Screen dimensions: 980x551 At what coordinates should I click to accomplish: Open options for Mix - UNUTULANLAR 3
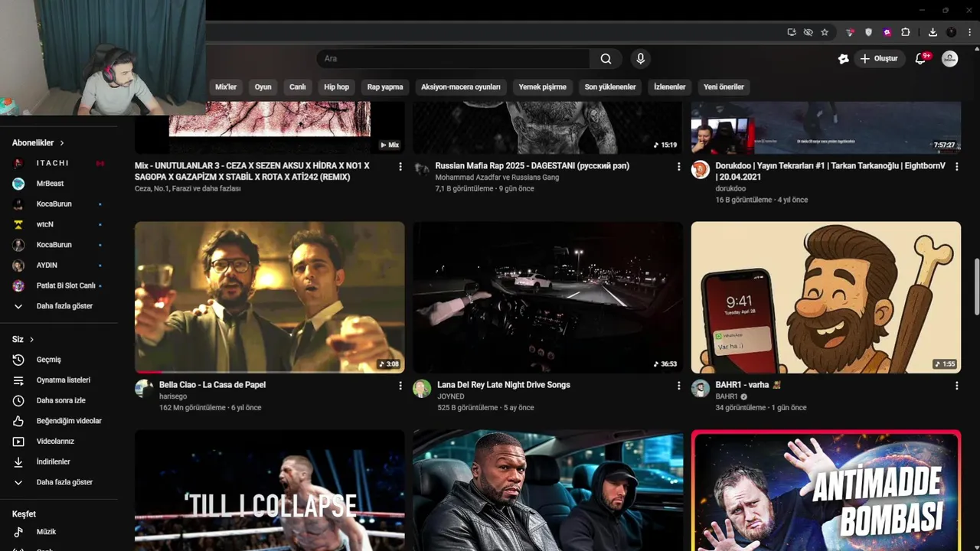coord(400,166)
